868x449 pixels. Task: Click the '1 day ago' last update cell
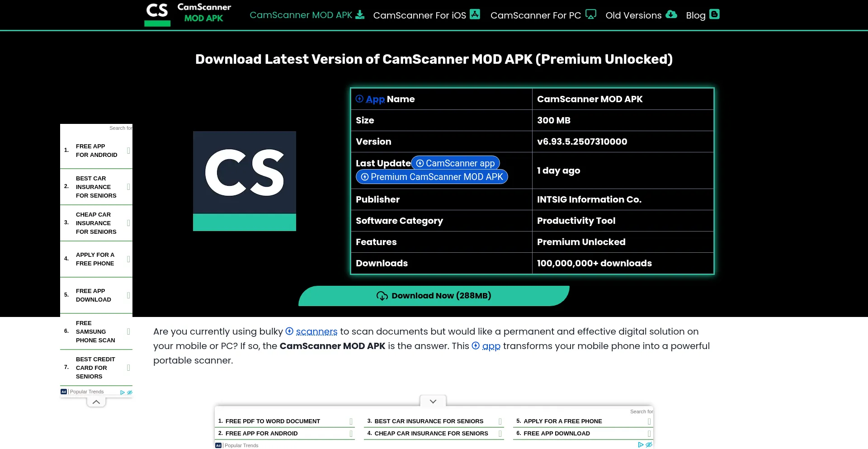623,170
